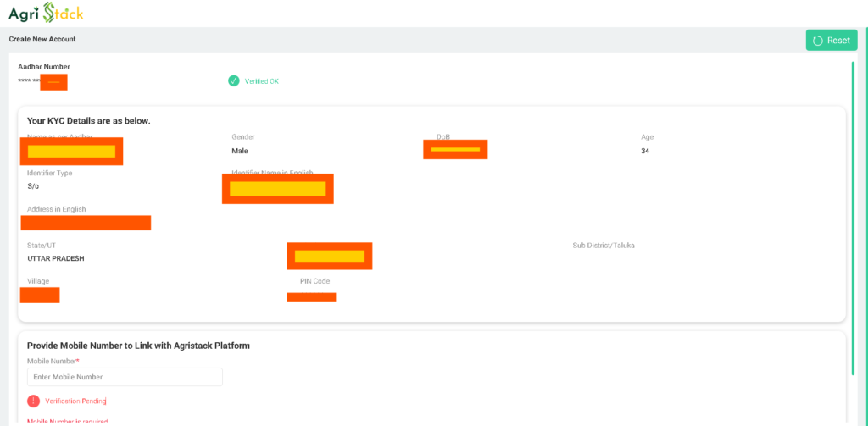The height and width of the screenshot is (426, 868).
Task: Click the 'Mobile Number*' field label
Action: pyautogui.click(x=53, y=361)
